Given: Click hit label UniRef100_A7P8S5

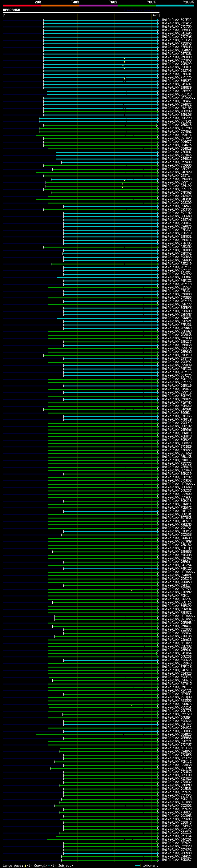Looking at the screenshot, I should click(x=177, y=812).
